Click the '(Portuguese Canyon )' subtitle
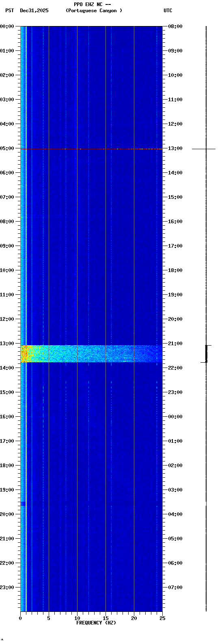224x644 pixels. (x=94, y=11)
